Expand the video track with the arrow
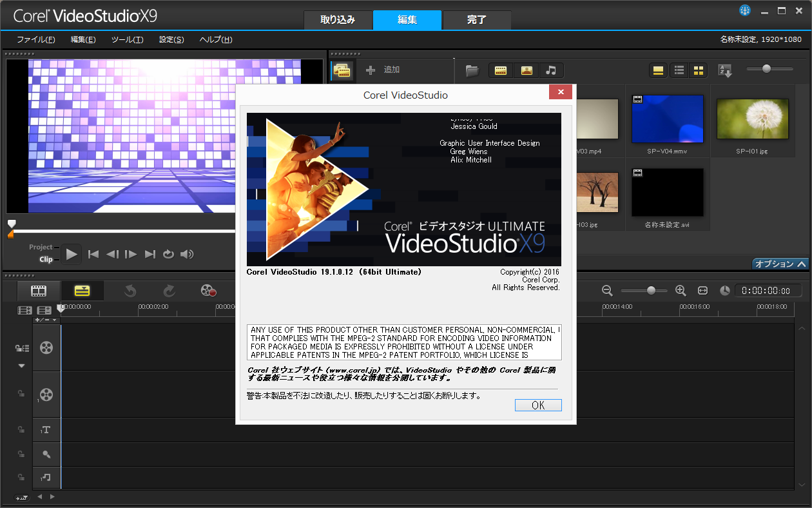 pos(20,365)
